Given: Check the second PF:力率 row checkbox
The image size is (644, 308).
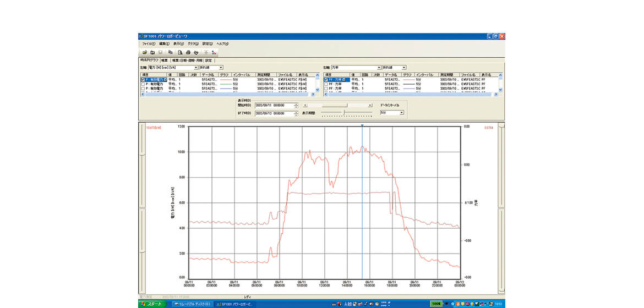Looking at the screenshot, I should coord(326,84).
